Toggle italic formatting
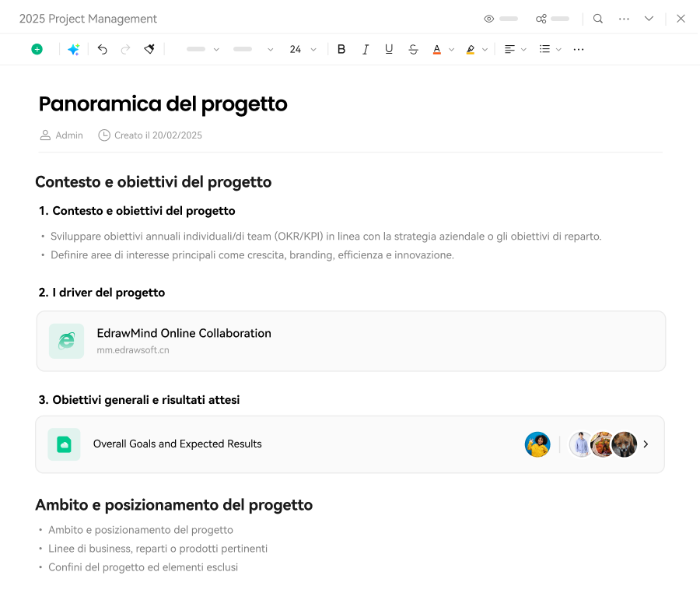This screenshot has width=700, height=593. click(x=365, y=49)
